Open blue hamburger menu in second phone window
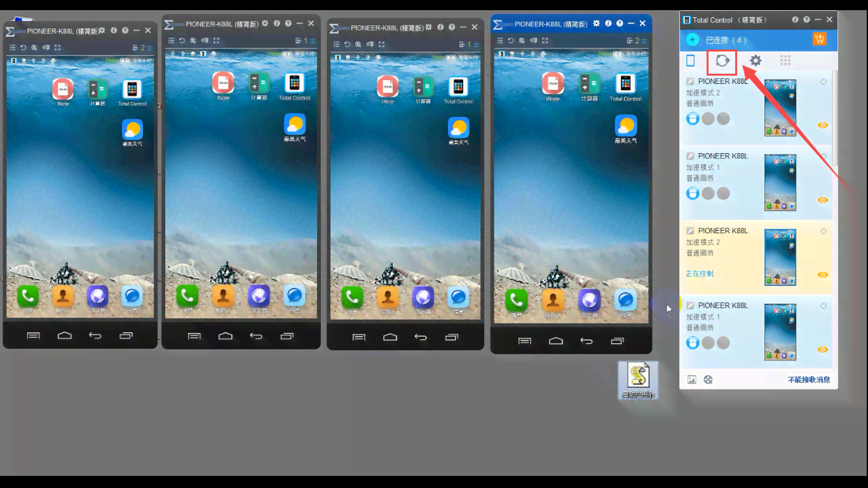This screenshot has height=488, width=868. (313, 41)
